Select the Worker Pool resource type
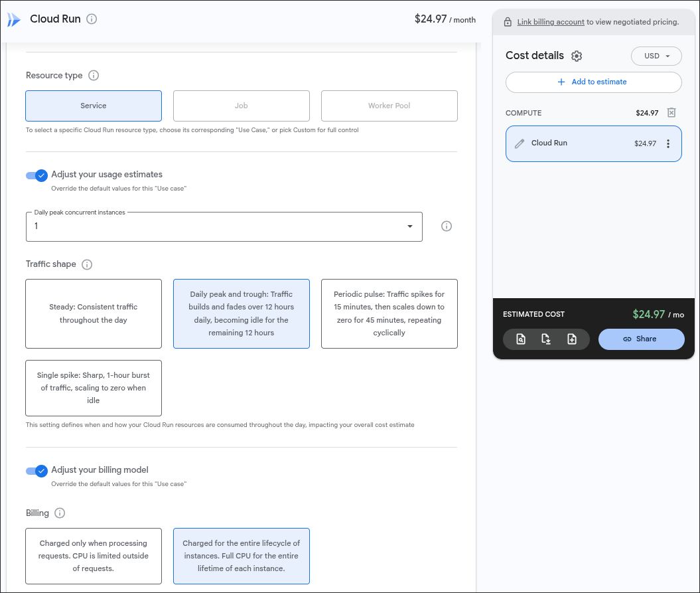700x593 pixels. pos(389,106)
